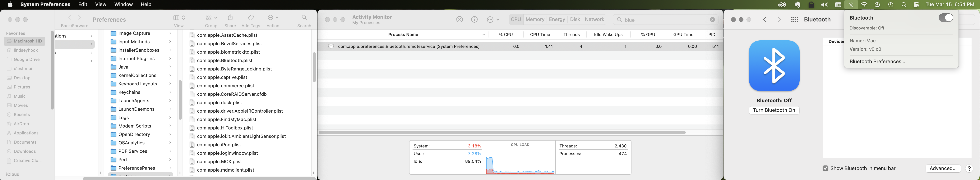The image size is (980, 180).
Task: Open the Finder Group dropdown
Action: [x=211, y=17]
